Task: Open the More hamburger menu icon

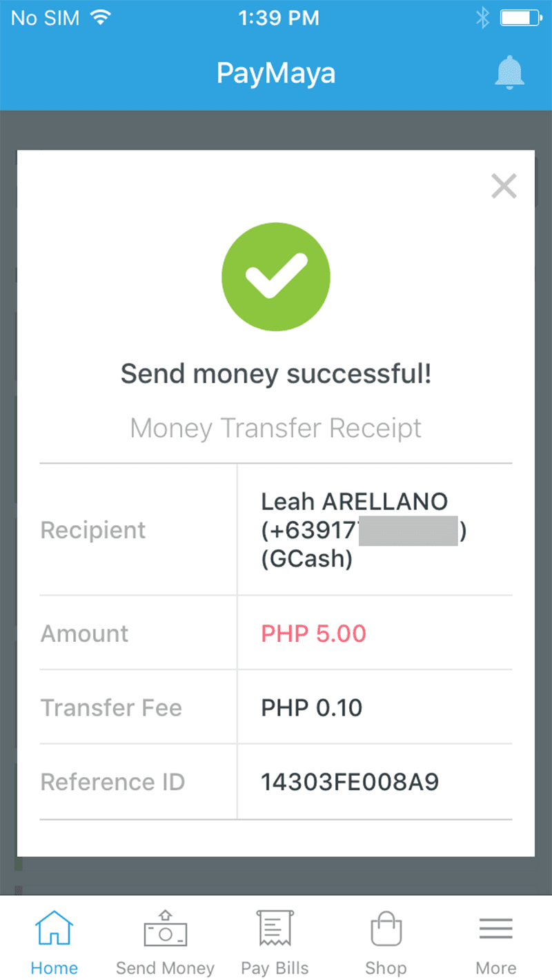Action: coord(495,929)
